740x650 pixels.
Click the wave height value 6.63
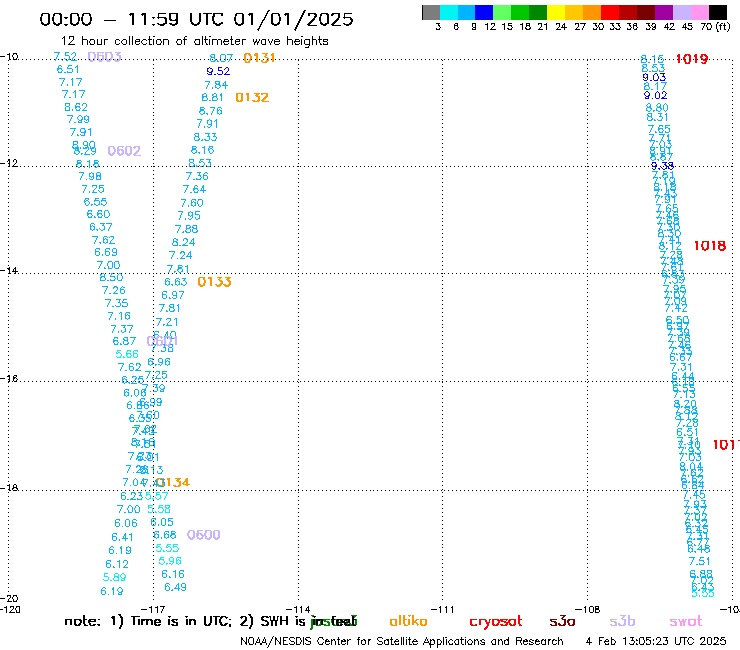pos(176,282)
